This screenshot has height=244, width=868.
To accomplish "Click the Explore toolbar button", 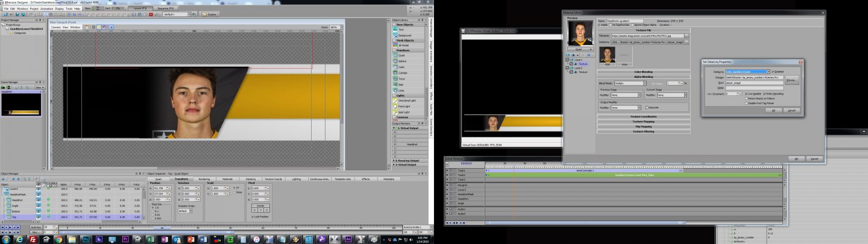I will click(211, 14).
